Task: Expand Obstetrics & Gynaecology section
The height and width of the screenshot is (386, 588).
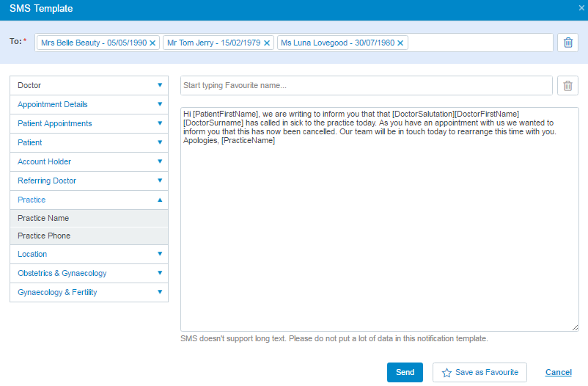Action: tap(89, 273)
